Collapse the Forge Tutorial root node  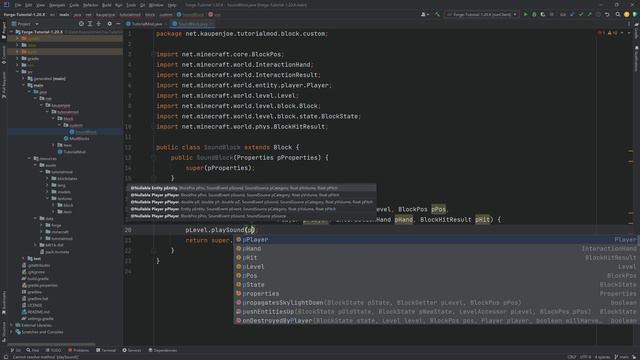[x=12, y=31]
